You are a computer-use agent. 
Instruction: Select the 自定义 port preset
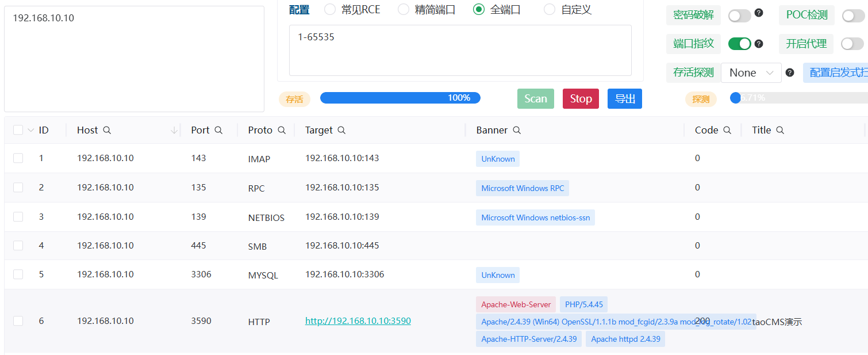pyautogui.click(x=550, y=10)
